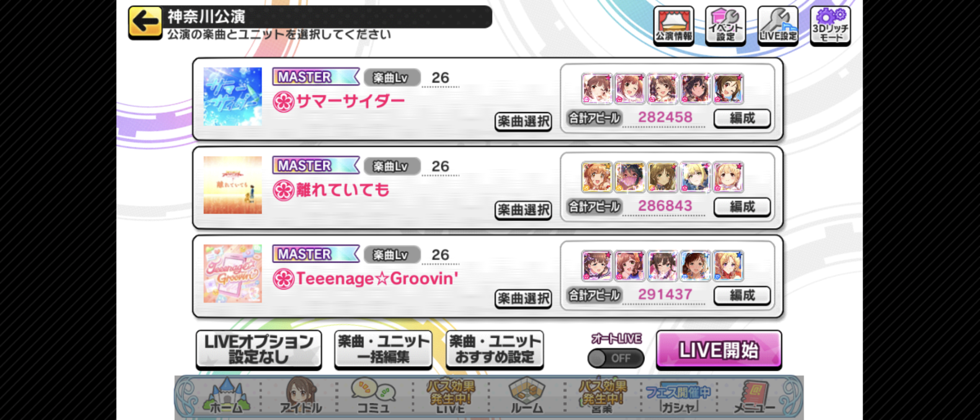Image resolution: width=980 pixels, height=420 pixels.
Task: Go to ホーム castle icon
Action: point(226,396)
